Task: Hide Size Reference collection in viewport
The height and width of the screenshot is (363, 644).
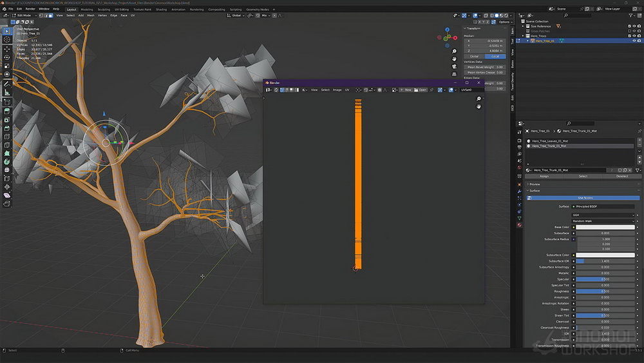Action: 634,26
